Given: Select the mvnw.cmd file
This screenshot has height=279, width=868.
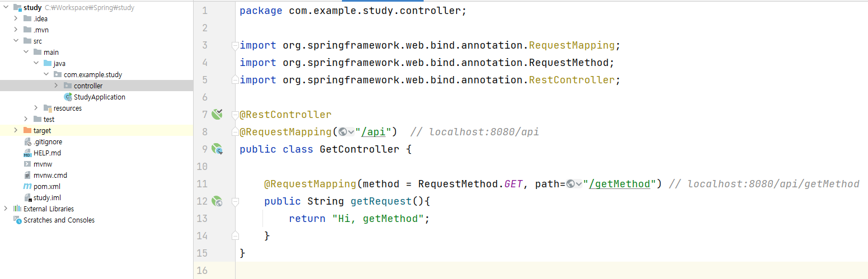Looking at the screenshot, I should (50, 176).
